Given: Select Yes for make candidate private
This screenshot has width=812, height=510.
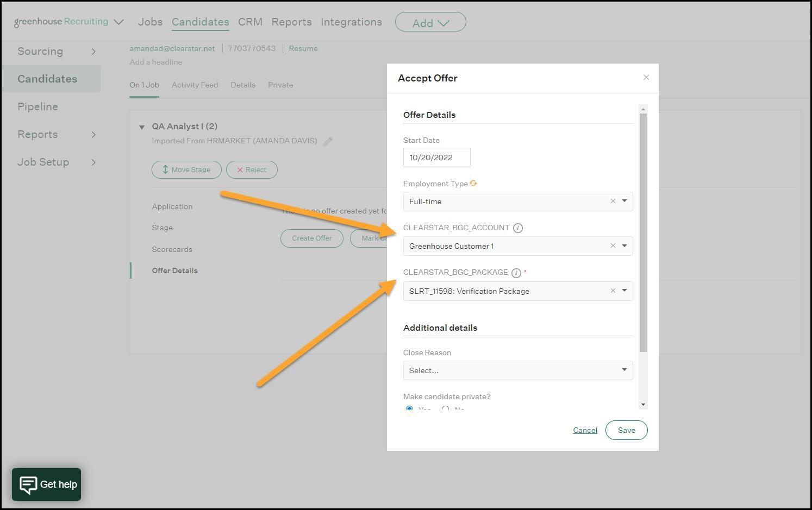Looking at the screenshot, I should (409, 408).
